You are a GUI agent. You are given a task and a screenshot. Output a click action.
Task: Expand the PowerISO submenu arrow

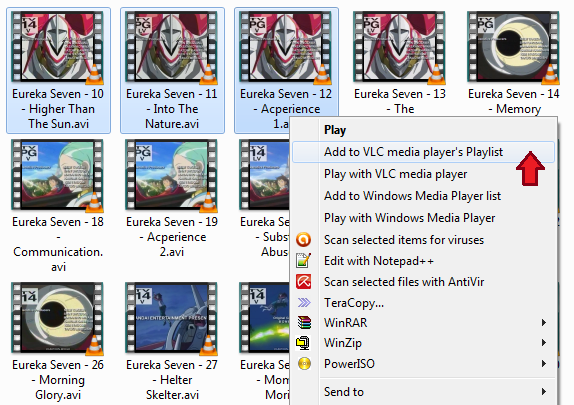click(x=544, y=364)
